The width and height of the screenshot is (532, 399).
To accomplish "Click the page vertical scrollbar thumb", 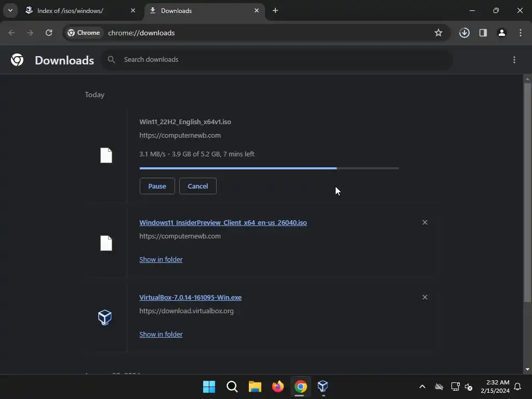I will [527, 192].
